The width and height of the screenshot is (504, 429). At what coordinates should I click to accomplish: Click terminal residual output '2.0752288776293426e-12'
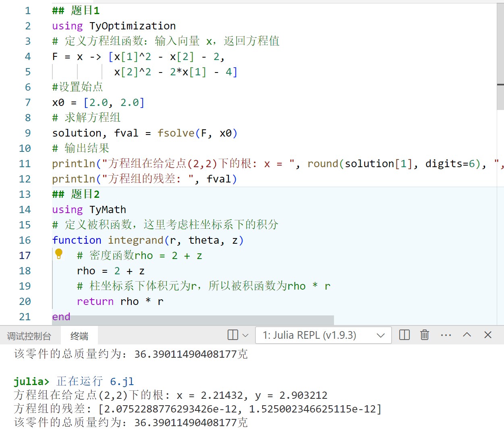[171, 409]
